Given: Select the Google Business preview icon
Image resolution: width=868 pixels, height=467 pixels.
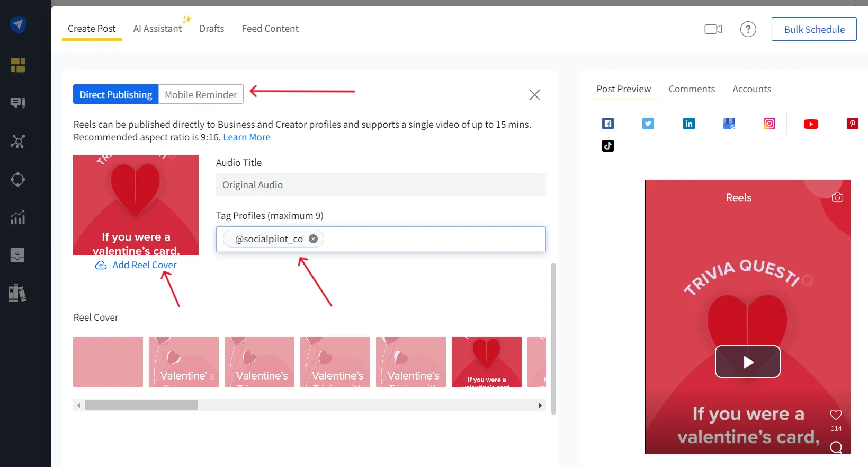Looking at the screenshot, I should (x=729, y=124).
